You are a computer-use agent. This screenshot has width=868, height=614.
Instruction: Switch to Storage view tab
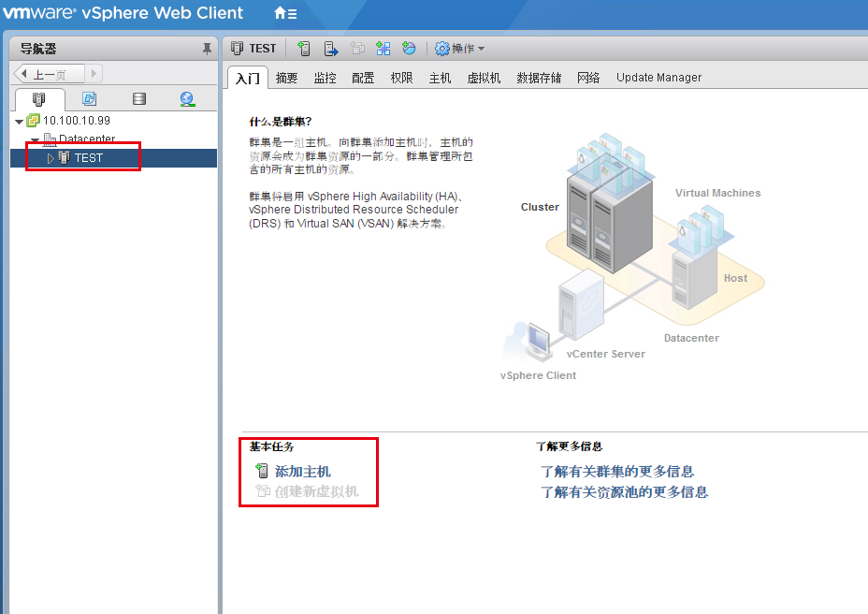[x=139, y=99]
